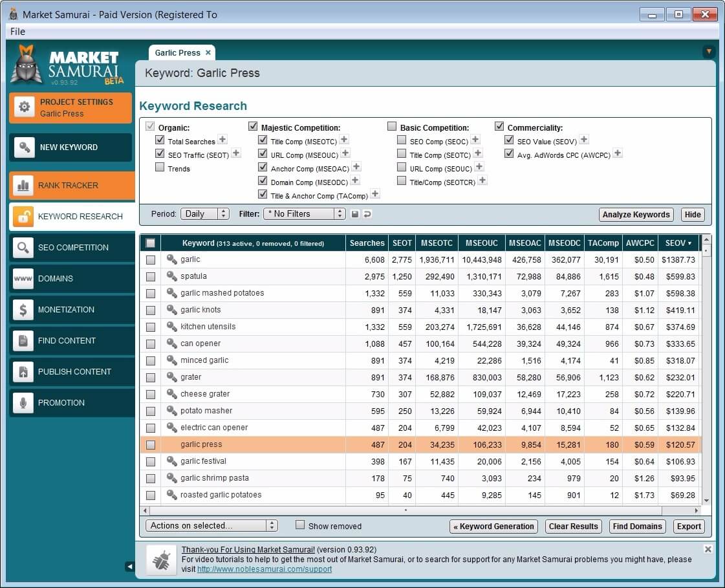Image resolution: width=725 pixels, height=588 pixels.
Task: Enable Basic Competition group checkbox
Action: pos(392,126)
